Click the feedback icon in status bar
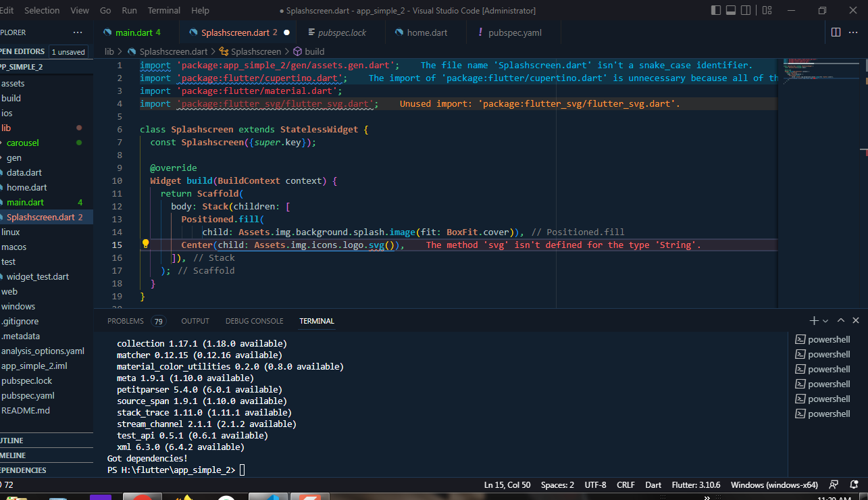 pyautogui.click(x=834, y=484)
